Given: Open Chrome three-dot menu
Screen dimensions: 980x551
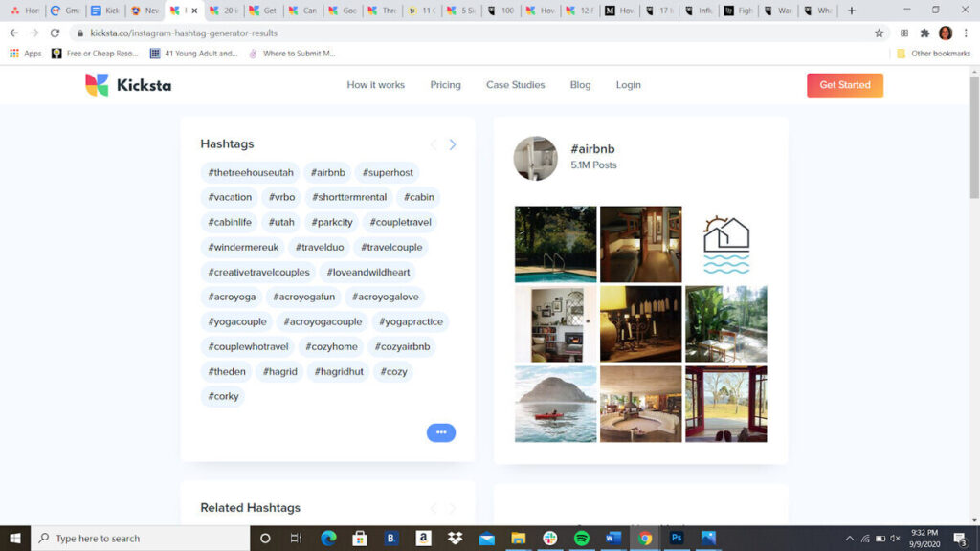Looking at the screenshot, I should (x=966, y=33).
